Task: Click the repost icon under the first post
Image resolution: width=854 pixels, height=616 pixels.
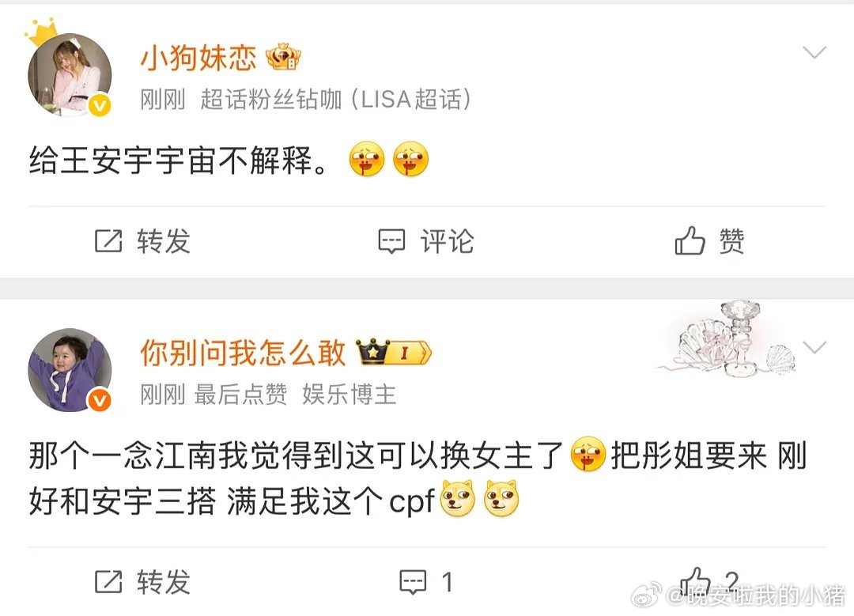Action: (108, 240)
